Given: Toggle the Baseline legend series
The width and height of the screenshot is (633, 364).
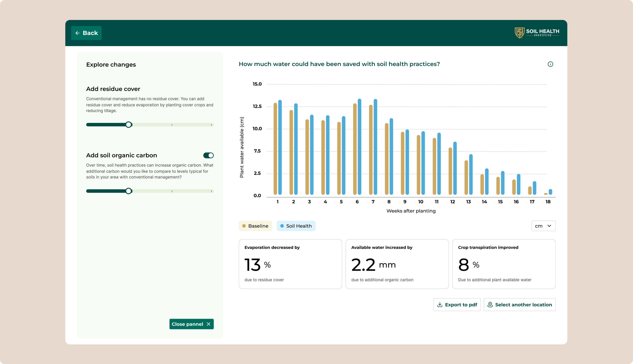Looking at the screenshot, I should 255,226.
